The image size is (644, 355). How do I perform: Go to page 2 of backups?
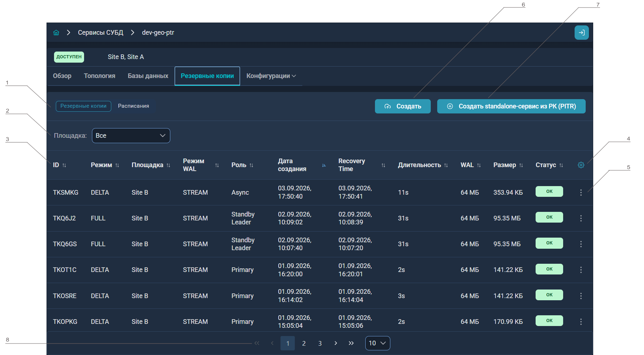304,343
